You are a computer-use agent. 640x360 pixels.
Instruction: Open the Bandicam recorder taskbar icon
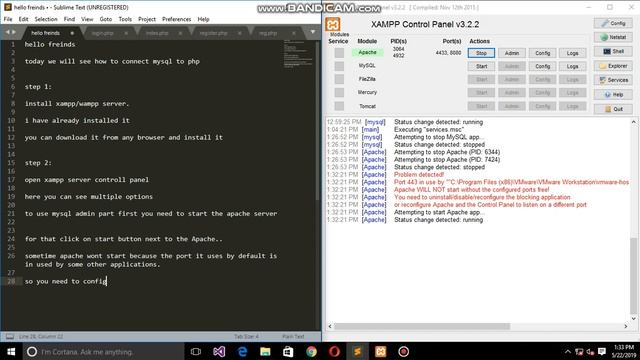click(x=403, y=351)
